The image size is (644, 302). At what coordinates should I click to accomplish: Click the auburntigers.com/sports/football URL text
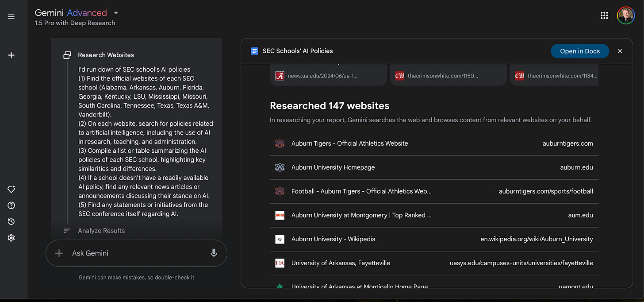546,191
